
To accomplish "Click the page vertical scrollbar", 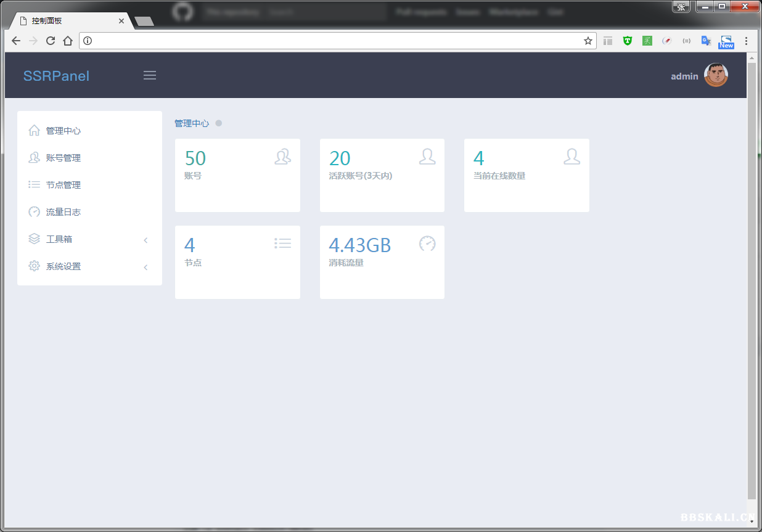I will (x=751, y=277).
